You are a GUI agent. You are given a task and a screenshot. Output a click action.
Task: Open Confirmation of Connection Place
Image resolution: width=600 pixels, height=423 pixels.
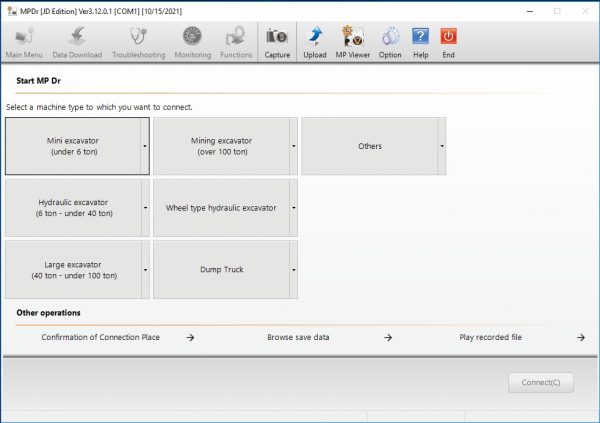101,337
